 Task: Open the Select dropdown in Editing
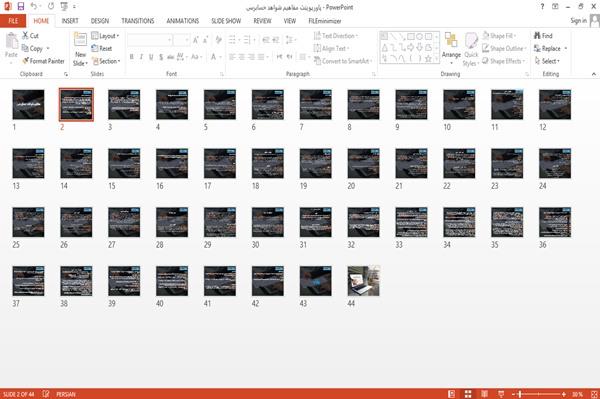coord(547,61)
